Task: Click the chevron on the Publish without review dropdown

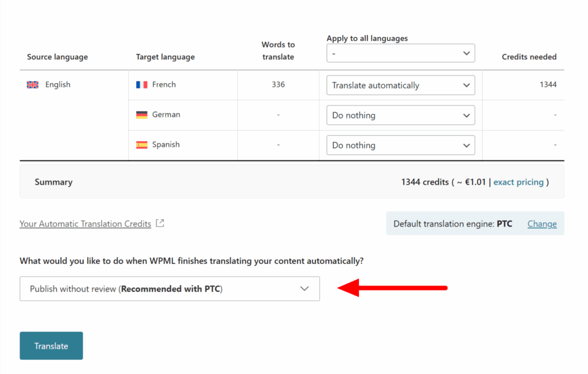Action: [x=304, y=289]
